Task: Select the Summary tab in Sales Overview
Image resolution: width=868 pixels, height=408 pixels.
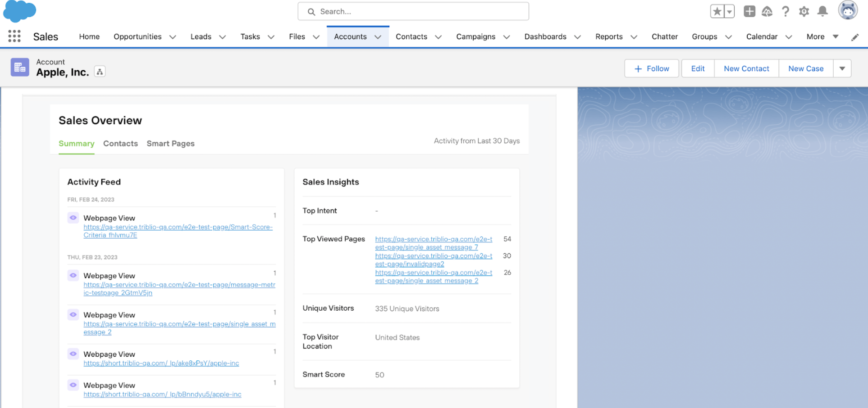Action: (76, 143)
